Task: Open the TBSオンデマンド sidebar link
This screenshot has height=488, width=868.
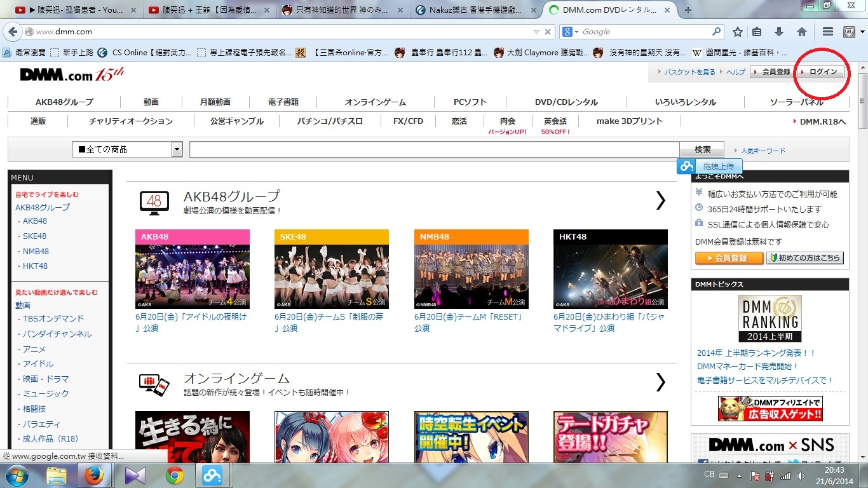Action: pos(53,319)
